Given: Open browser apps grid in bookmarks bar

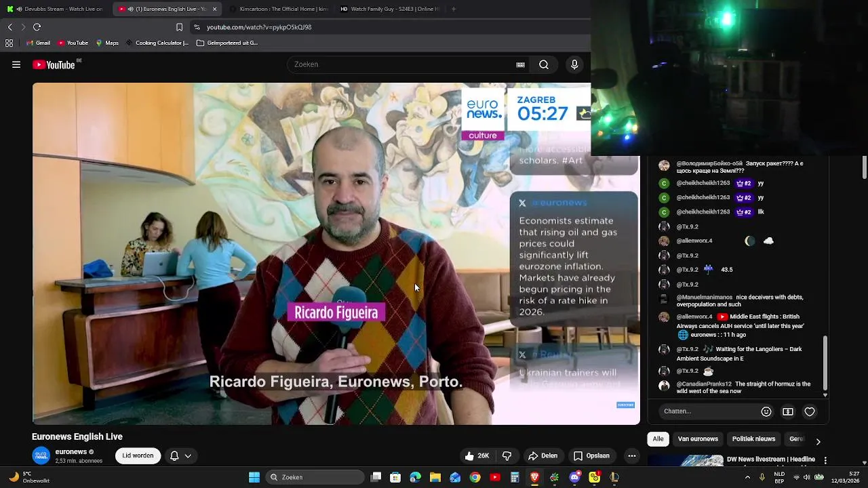Looking at the screenshot, I should 9,43.
